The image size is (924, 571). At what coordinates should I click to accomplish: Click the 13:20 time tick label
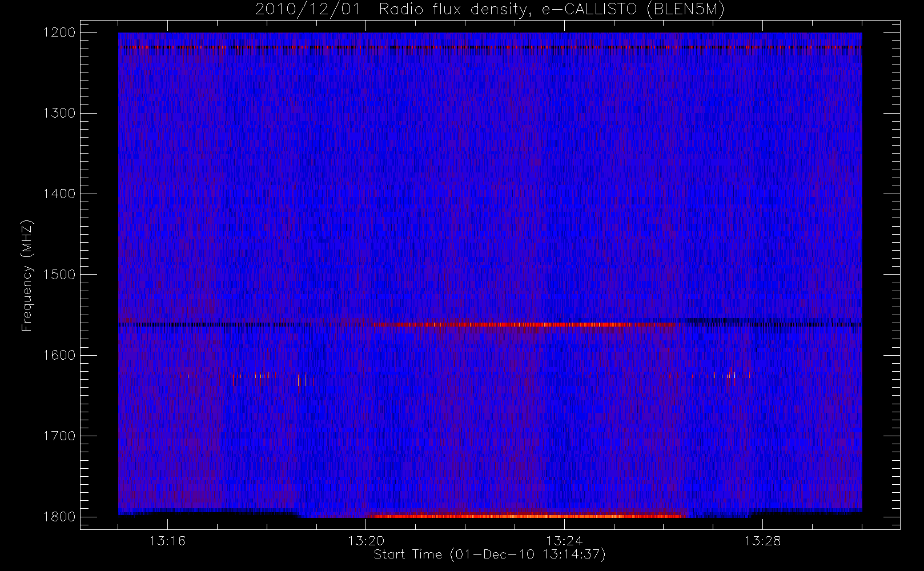click(x=365, y=541)
